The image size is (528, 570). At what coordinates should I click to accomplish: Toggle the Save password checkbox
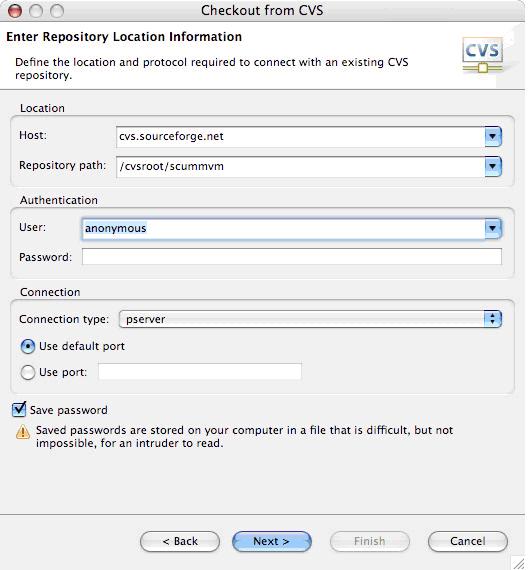pos(19,409)
